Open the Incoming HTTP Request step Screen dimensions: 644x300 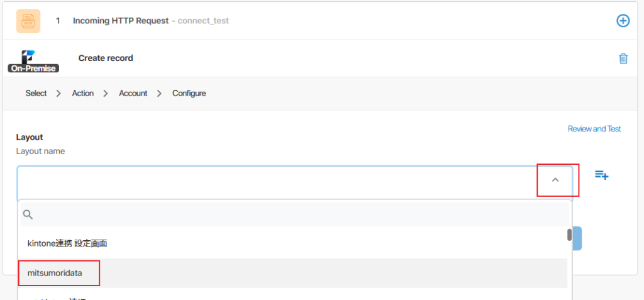[x=121, y=21]
